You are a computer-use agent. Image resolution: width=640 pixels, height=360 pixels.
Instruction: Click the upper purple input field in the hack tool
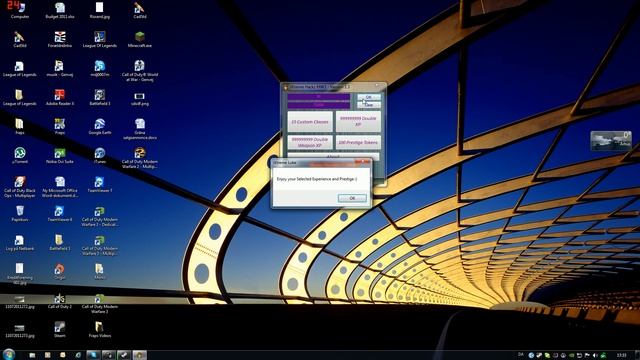point(318,97)
